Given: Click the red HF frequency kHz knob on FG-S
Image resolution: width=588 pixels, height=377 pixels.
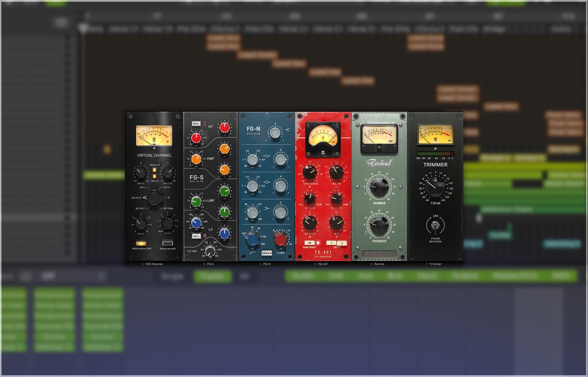Looking at the screenshot, I should 196,138.
